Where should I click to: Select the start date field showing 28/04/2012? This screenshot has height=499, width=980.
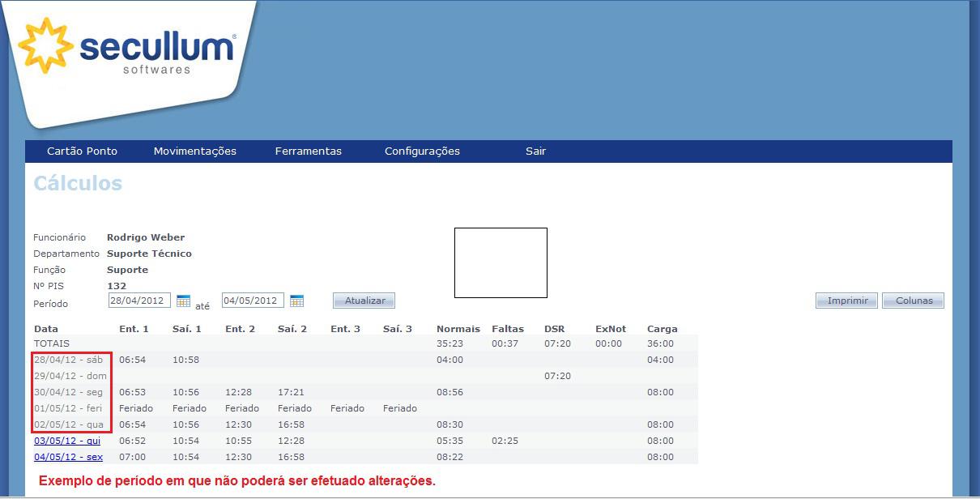pos(139,300)
